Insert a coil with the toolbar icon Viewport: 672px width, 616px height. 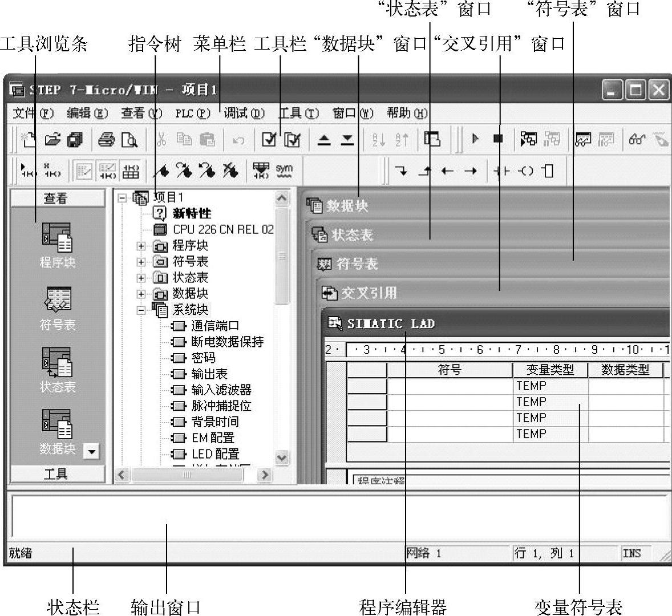coord(525,171)
